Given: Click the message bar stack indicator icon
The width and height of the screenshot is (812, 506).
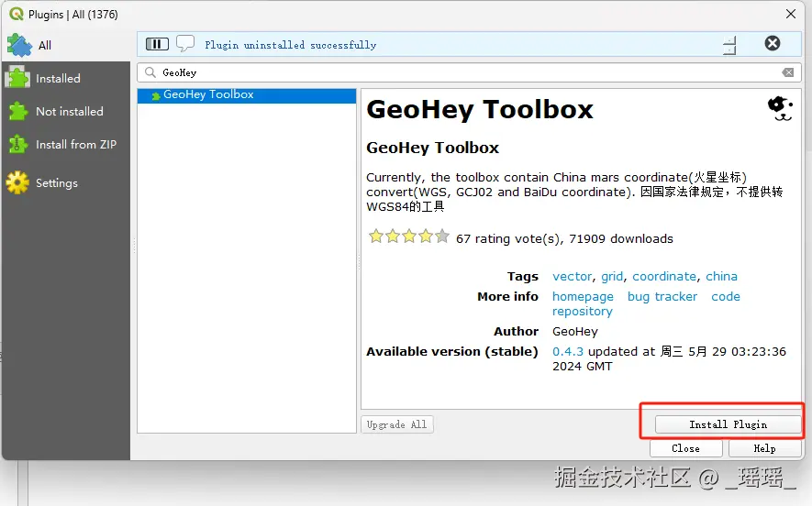Looking at the screenshot, I should pyautogui.click(x=729, y=45).
